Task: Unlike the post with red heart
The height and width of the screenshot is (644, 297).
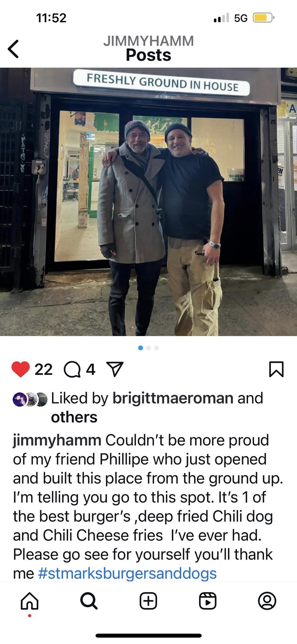Action: click(20, 369)
